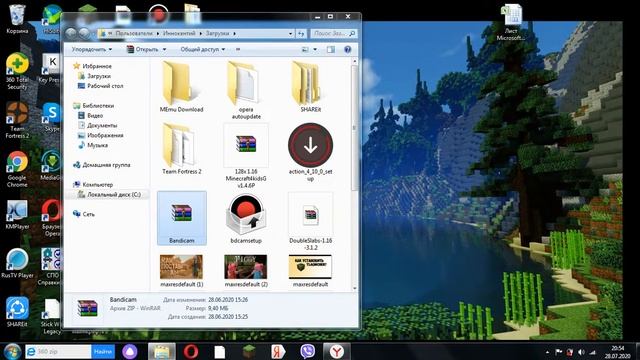This screenshot has height=360, width=640.
Task: Click the Back navigation arrow
Action: tap(71, 33)
